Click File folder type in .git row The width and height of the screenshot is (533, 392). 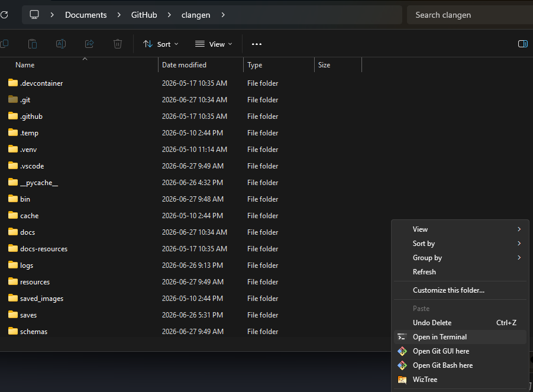[263, 99]
